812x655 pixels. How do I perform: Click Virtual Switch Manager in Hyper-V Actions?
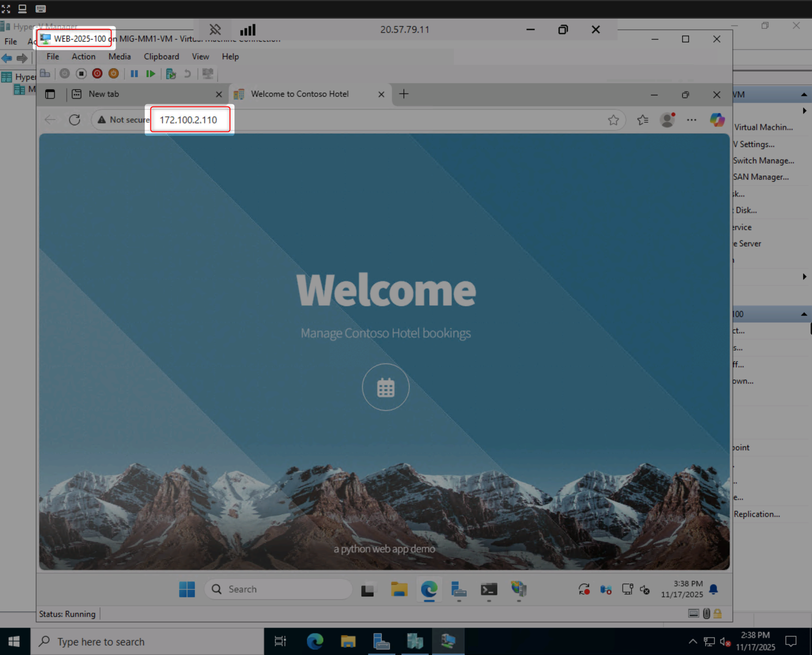tap(764, 160)
